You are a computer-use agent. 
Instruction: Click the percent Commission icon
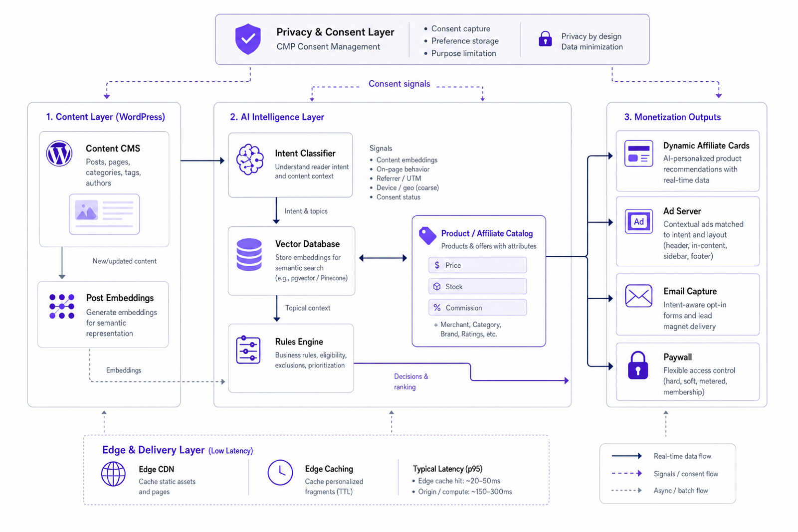click(x=437, y=308)
